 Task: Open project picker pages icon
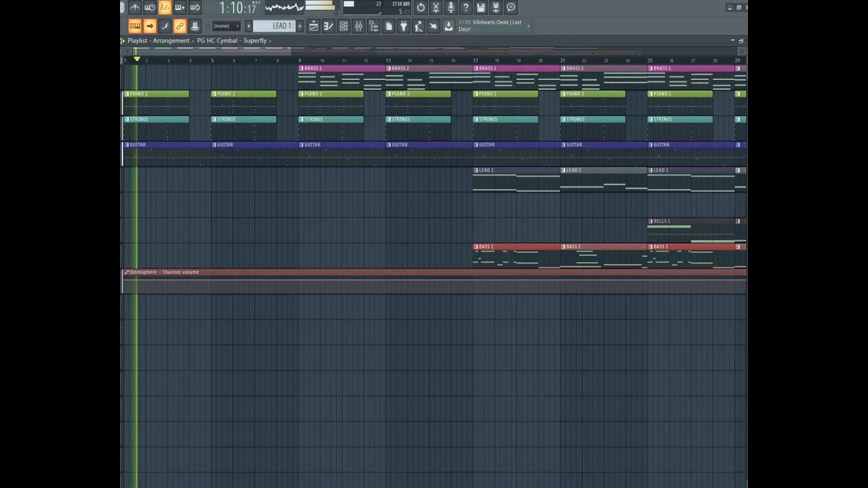[x=389, y=26]
